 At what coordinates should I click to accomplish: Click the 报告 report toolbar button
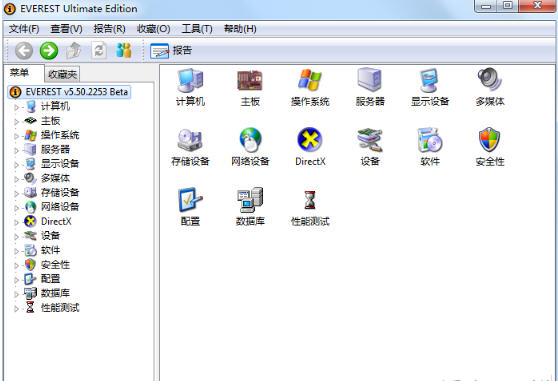(x=171, y=51)
